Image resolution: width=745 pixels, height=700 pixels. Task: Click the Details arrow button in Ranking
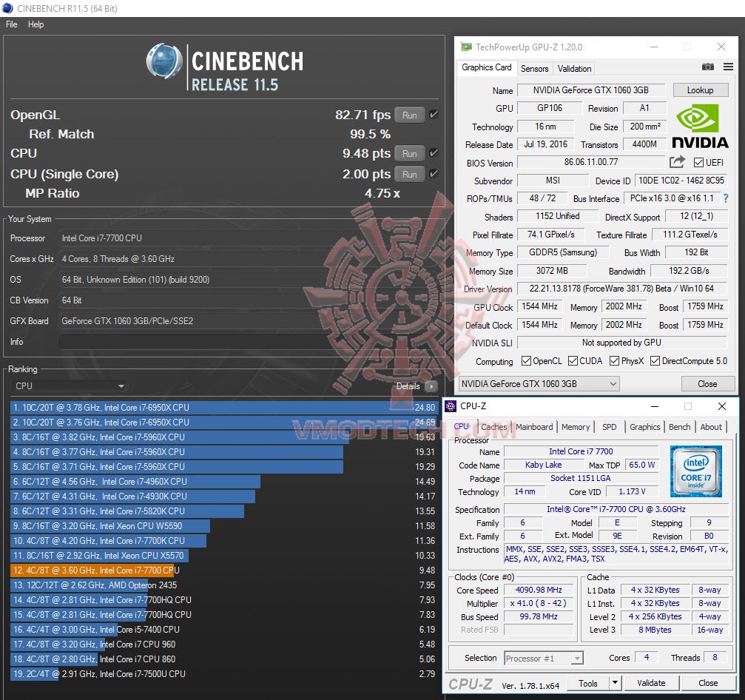click(x=431, y=386)
